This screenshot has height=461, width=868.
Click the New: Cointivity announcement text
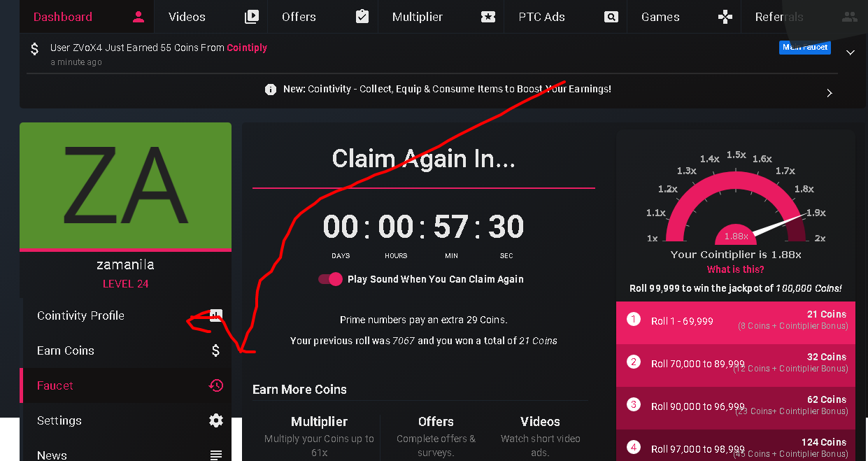[447, 89]
